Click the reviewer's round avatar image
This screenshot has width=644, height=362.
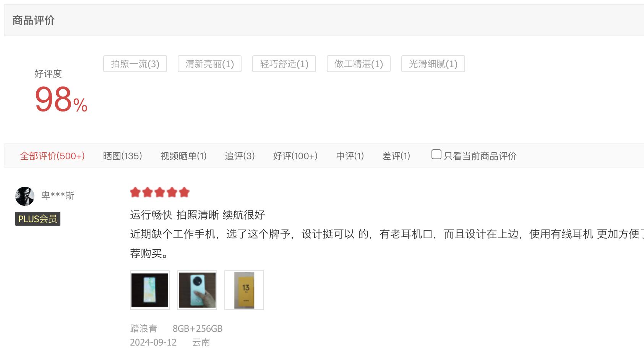(x=25, y=196)
